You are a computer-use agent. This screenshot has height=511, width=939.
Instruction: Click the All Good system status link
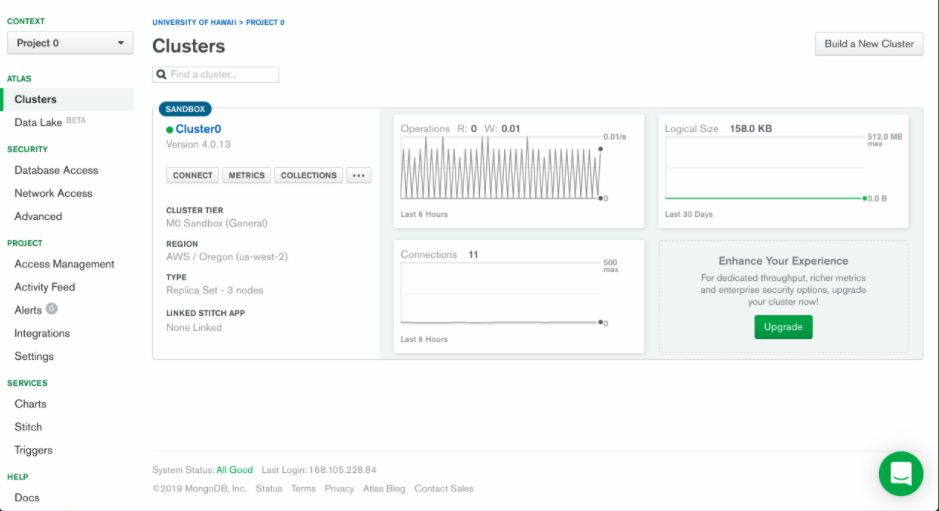click(x=234, y=470)
